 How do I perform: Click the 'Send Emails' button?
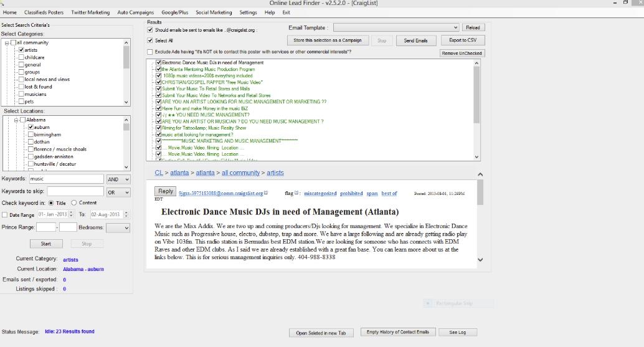tap(415, 40)
